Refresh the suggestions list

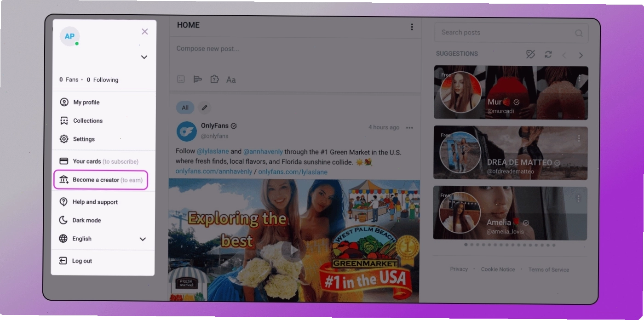pos(548,54)
